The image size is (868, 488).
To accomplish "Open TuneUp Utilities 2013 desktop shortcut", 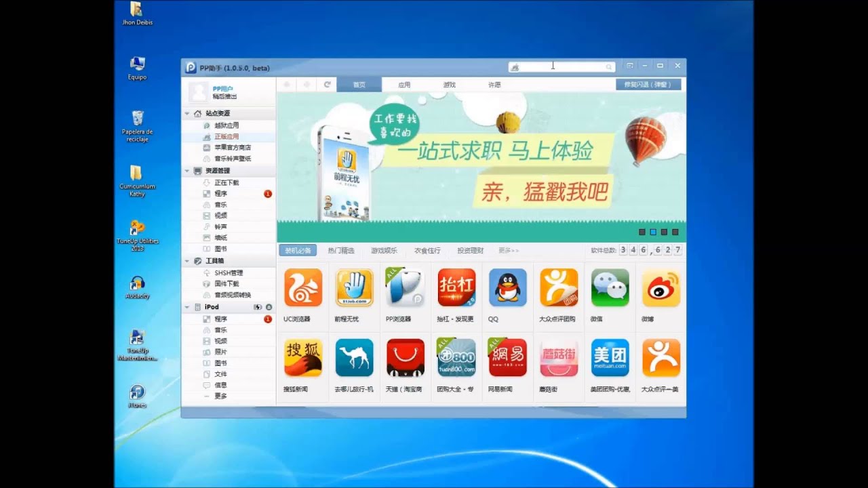I will coord(137,235).
